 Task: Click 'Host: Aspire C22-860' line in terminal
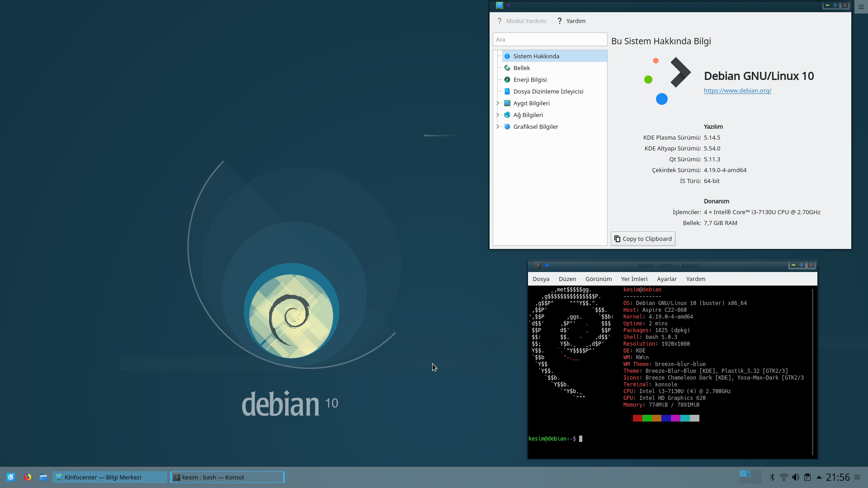click(655, 310)
